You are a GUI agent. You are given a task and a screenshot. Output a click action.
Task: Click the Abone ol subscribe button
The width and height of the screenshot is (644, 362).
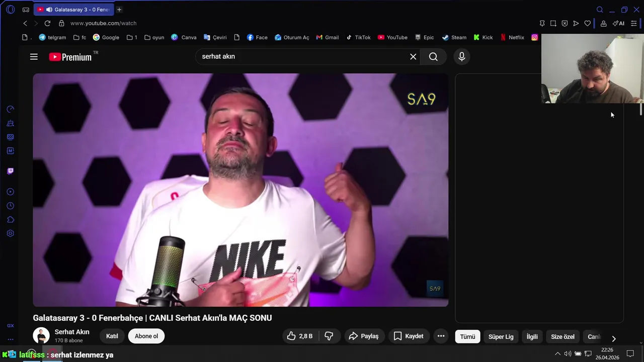point(146,336)
